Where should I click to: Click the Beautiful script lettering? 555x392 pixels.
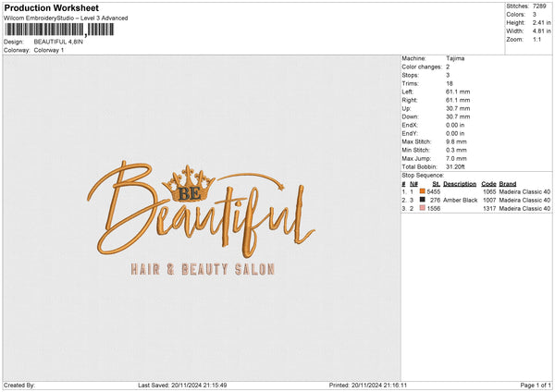[x=201, y=211]
